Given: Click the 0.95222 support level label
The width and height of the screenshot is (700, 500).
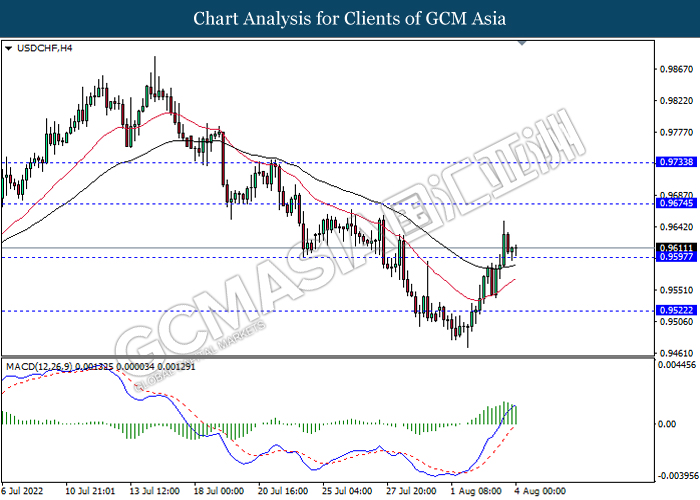Looking at the screenshot, I should tap(676, 310).
